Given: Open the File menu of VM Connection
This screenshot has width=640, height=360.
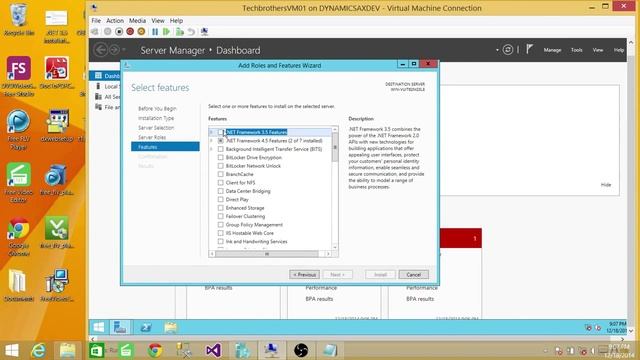Looking at the screenshot, I should 96,20.
